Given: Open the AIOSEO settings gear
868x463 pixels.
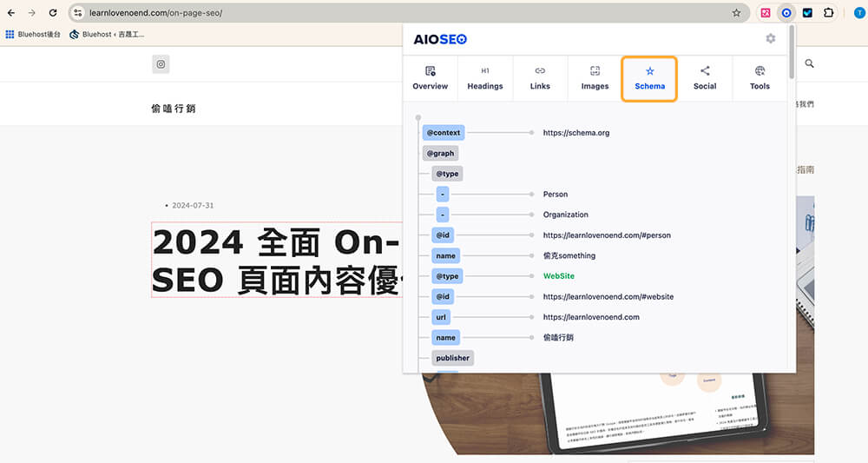Looking at the screenshot, I should click(771, 38).
